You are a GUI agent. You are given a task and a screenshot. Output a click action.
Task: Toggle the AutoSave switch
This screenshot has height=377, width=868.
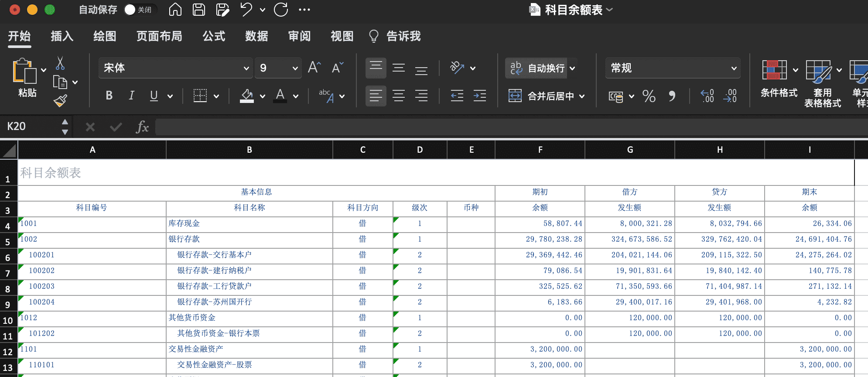[139, 10]
